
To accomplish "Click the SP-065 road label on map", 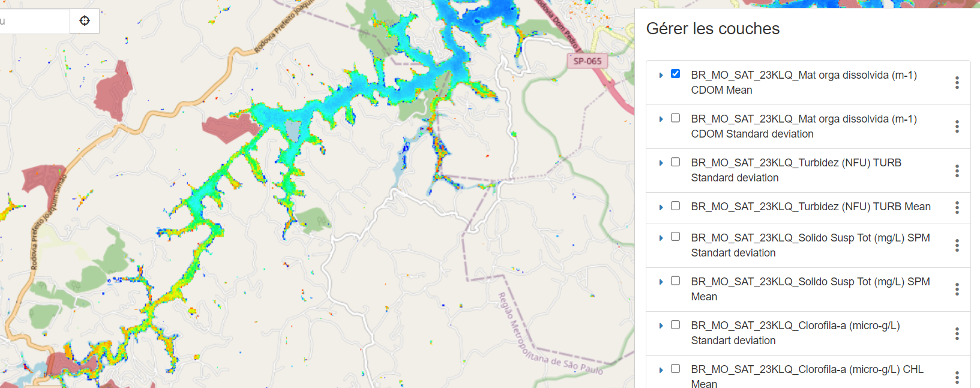I will [x=587, y=61].
